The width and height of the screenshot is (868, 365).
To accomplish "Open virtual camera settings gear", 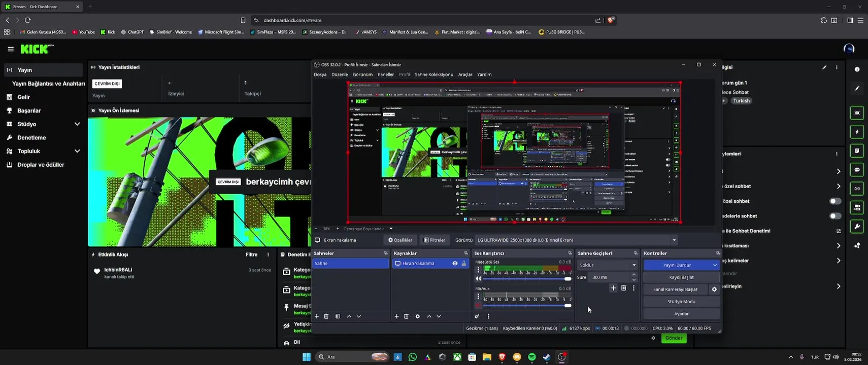I will tap(714, 289).
